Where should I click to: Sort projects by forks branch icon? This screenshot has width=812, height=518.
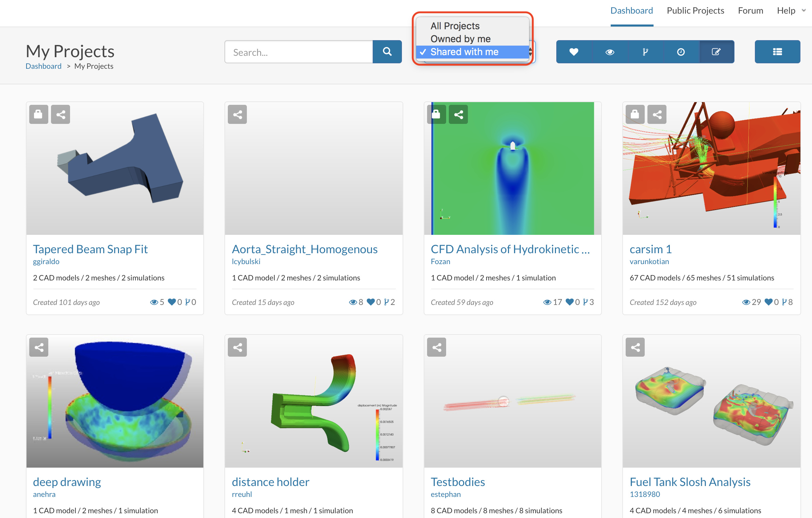click(x=645, y=52)
